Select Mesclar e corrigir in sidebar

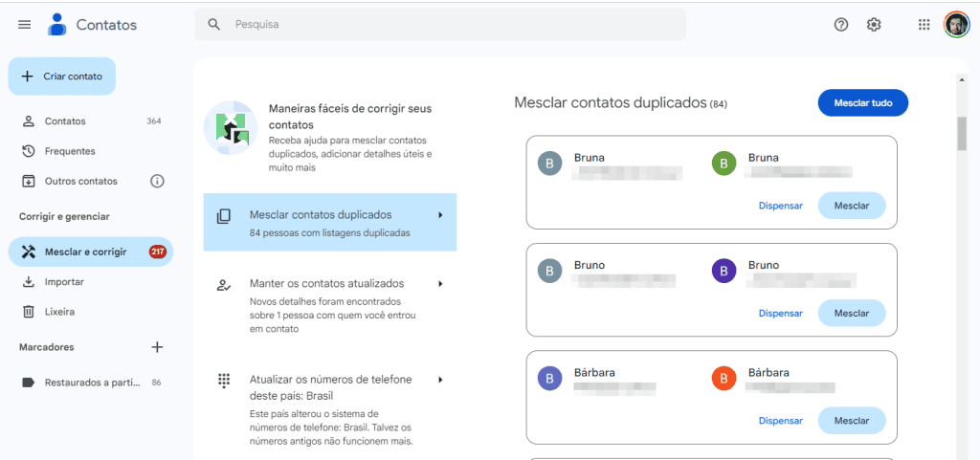[91, 252]
